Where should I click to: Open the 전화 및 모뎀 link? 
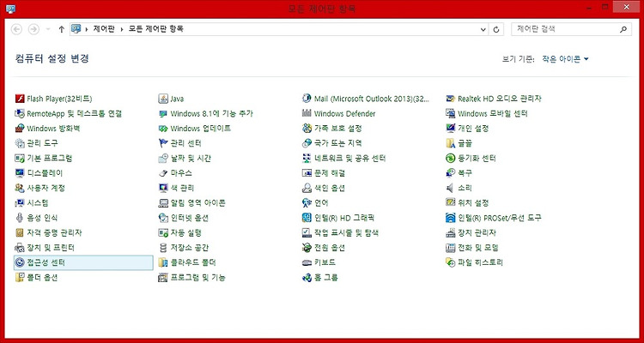(x=478, y=248)
